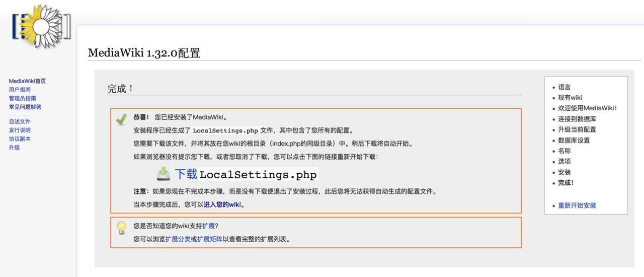Click the 注意: warning text

142,191
